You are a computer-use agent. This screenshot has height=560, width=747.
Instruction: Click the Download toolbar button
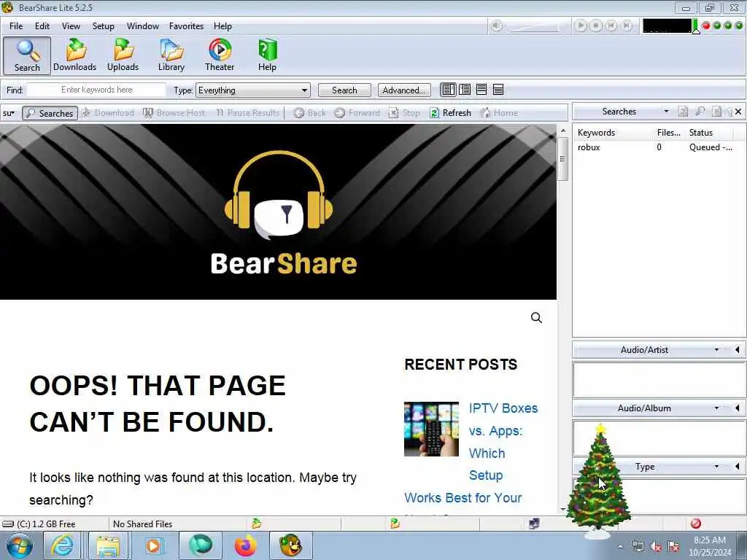point(108,113)
